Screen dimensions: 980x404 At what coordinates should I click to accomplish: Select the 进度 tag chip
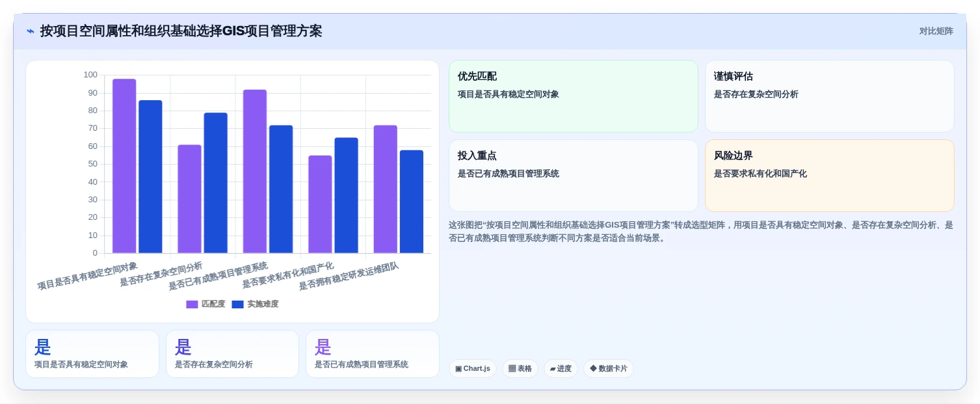(561, 369)
